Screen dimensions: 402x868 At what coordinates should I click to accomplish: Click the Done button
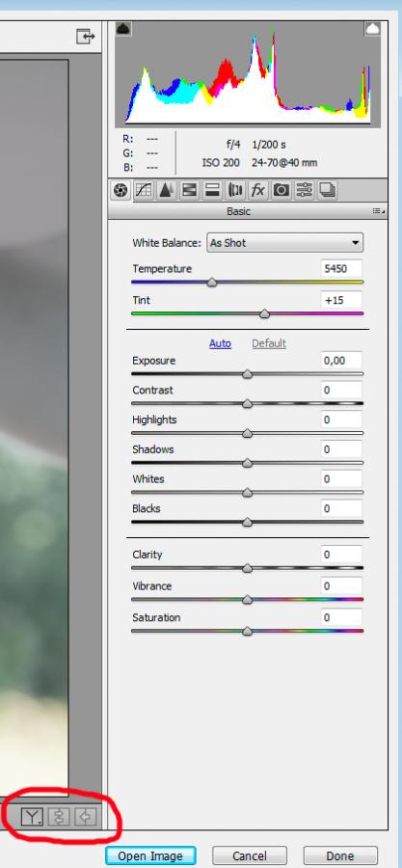(340, 856)
